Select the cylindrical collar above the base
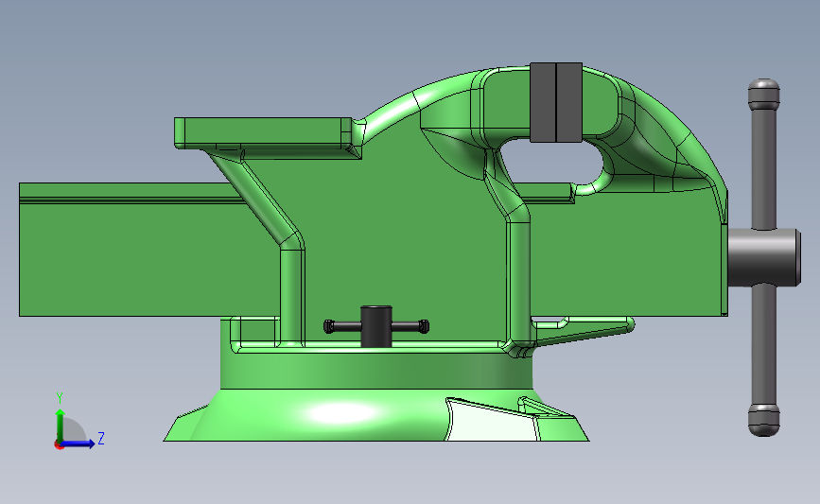This screenshot has height=504, width=820. (376, 370)
